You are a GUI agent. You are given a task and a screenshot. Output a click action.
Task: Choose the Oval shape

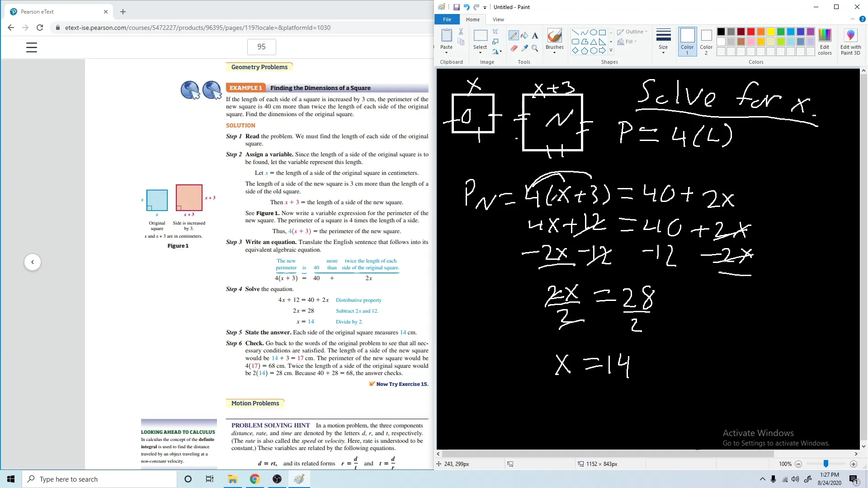[x=594, y=33]
